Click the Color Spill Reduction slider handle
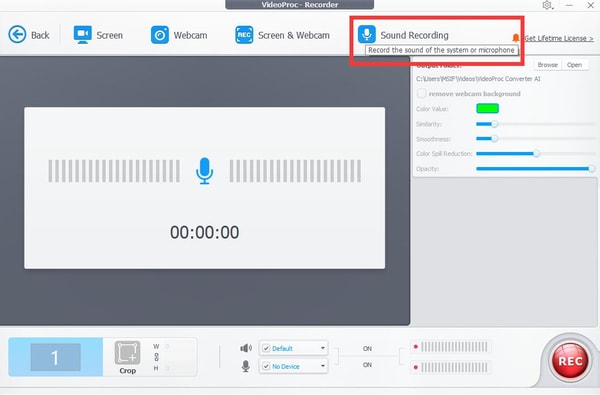The width and height of the screenshot is (600, 395). tap(536, 153)
